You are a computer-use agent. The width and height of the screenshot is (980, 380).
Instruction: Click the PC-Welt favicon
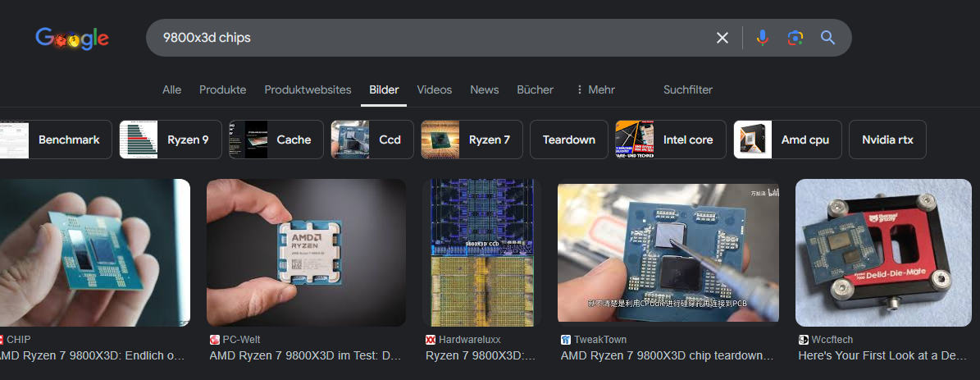[x=214, y=340]
